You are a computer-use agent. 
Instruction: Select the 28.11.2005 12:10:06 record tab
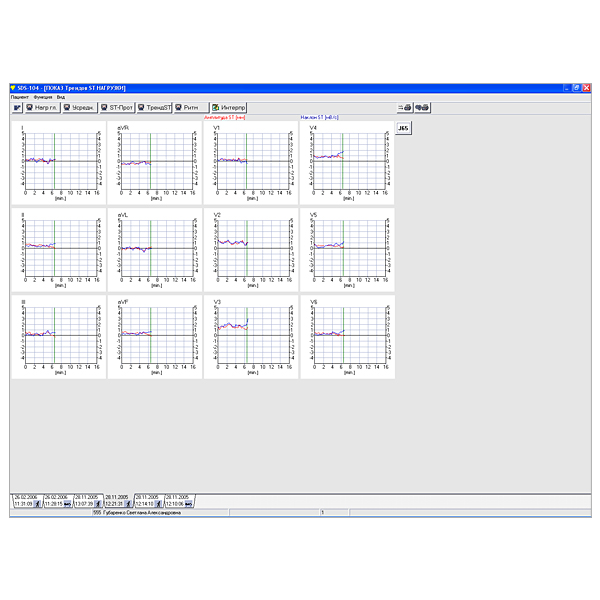[x=181, y=500]
